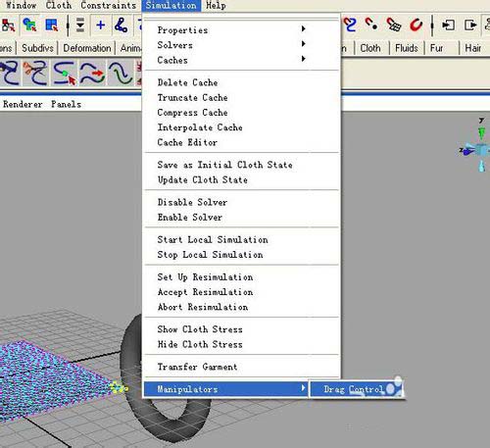Image resolution: width=490 pixels, height=448 pixels.
Task: Click the blue sine wave curve icon
Action: 121,74
